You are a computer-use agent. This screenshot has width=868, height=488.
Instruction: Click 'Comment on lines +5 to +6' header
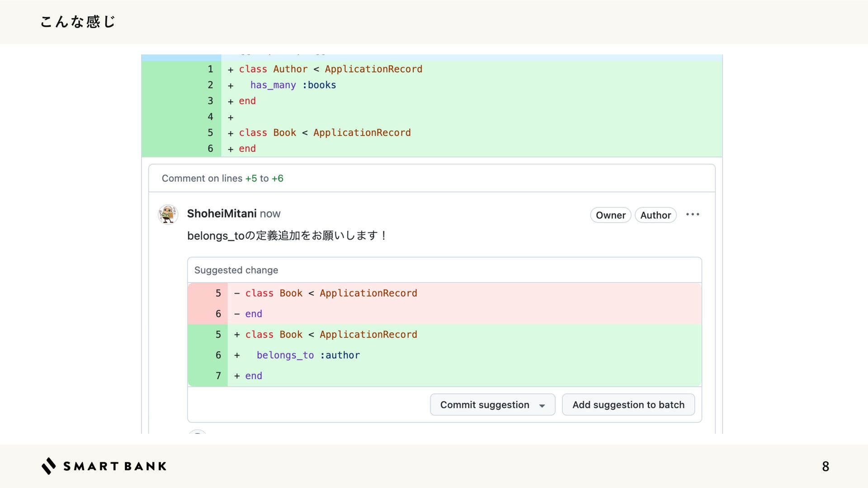point(222,178)
